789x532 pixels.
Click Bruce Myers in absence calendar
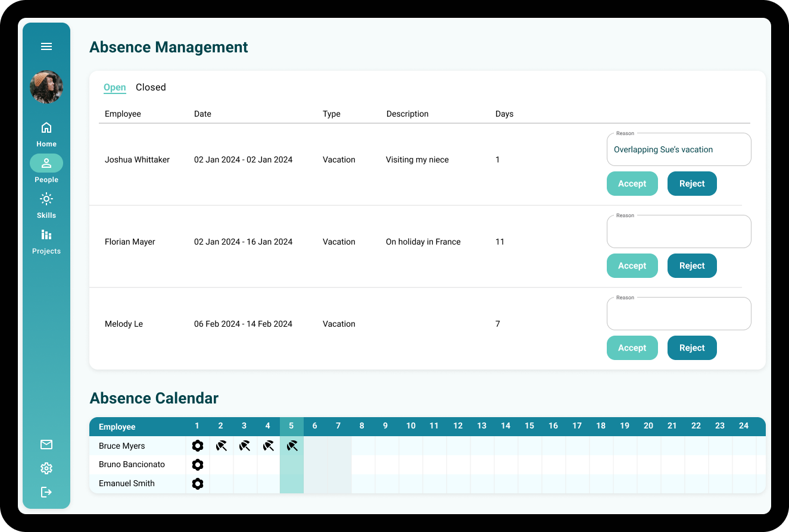[122, 446]
